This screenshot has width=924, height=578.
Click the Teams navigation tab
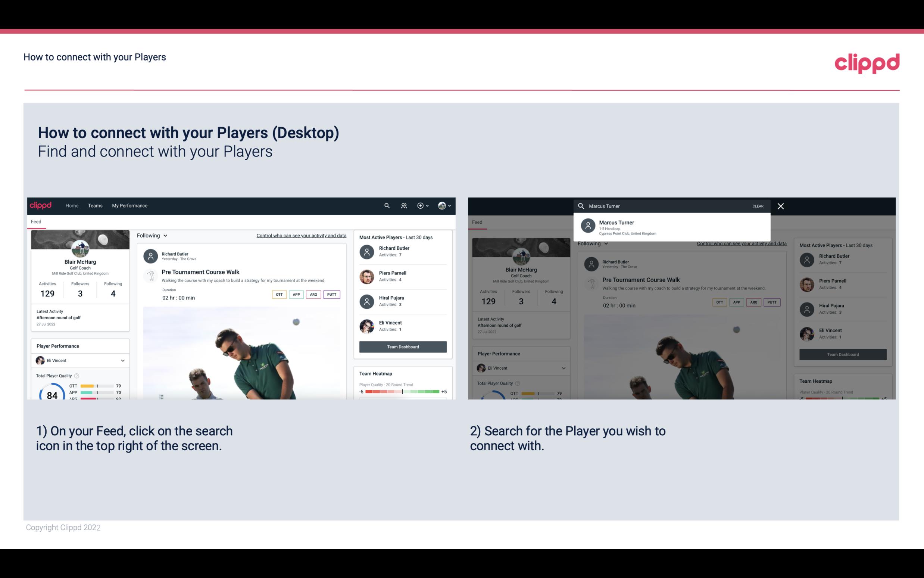95,205
